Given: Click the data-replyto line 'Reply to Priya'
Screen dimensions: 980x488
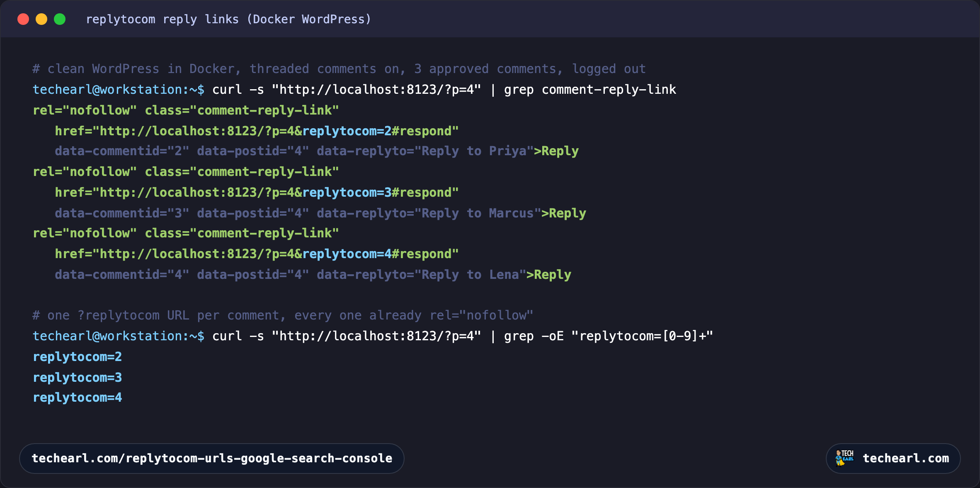Looking at the screenshot, I should tap(317, 151).
